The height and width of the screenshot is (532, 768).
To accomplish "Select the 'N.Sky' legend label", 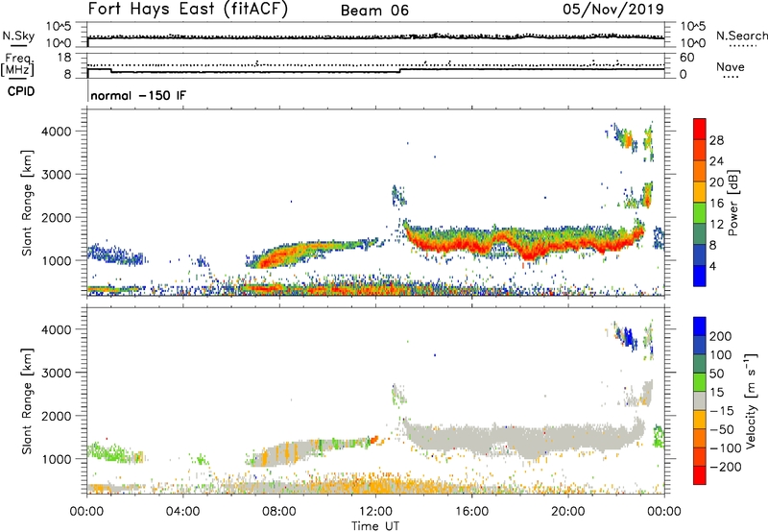I will (18, 36).
